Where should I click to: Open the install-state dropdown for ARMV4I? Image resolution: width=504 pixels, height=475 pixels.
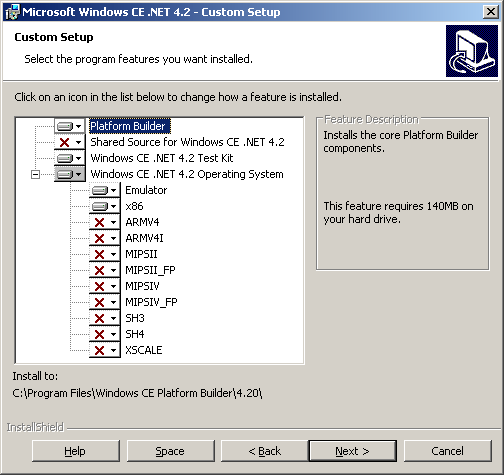114,238
